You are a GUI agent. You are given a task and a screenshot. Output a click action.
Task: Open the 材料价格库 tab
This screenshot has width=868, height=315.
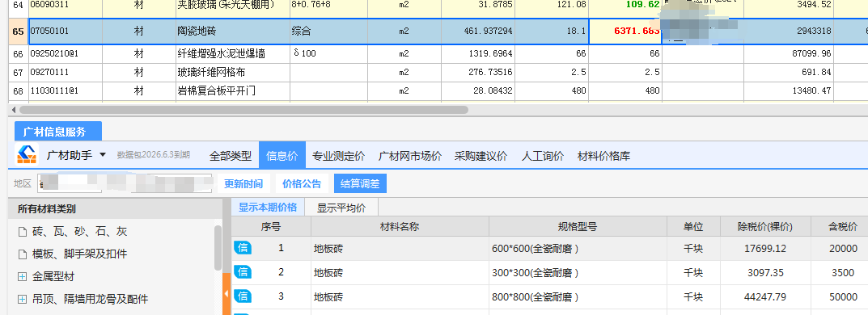click(x=603, y=156)
